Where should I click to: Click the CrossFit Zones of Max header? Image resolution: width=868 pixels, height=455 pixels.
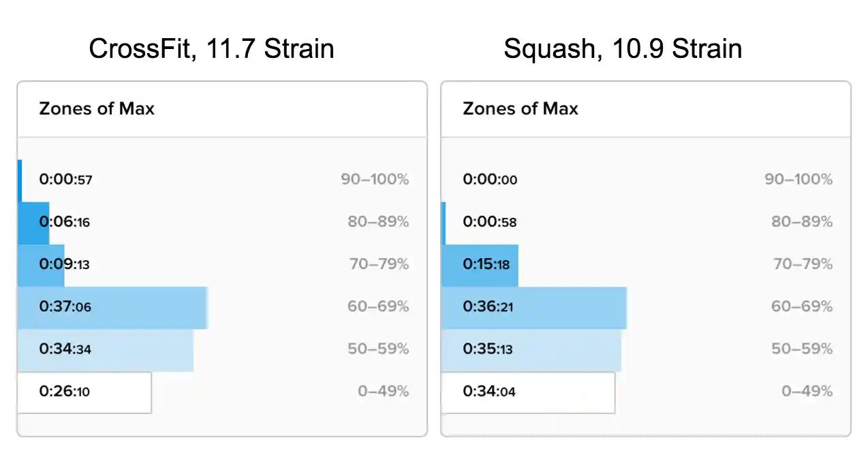pos(97,109)
